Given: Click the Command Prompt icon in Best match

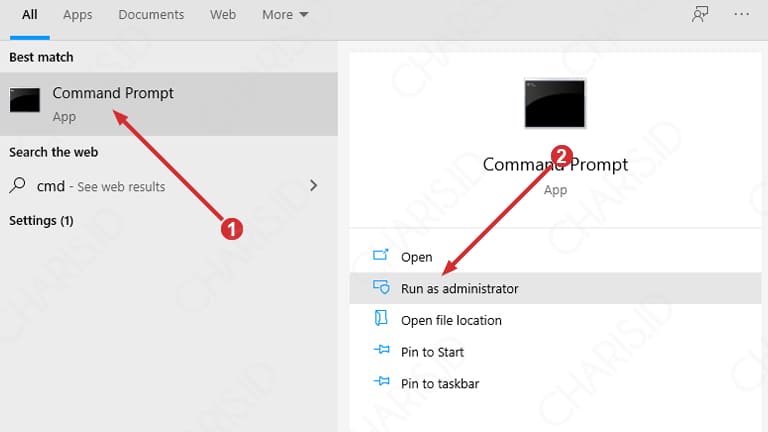Looking at the screenshot, I should click(25, 101).
